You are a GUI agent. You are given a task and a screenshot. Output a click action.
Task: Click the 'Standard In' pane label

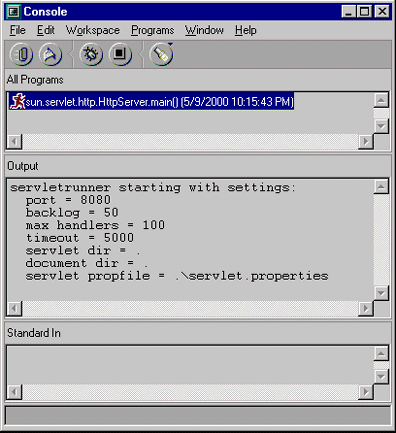(x=34, y=333)
